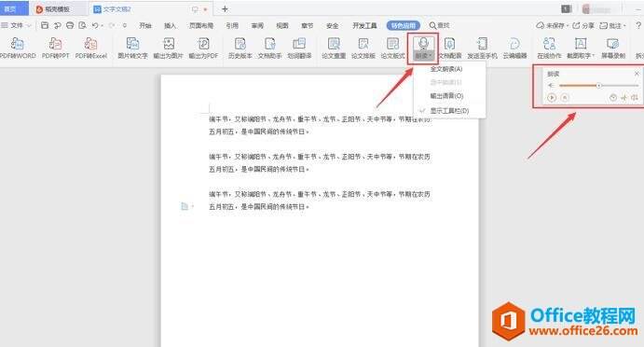Open the 视图 ribbon tab

282,25
